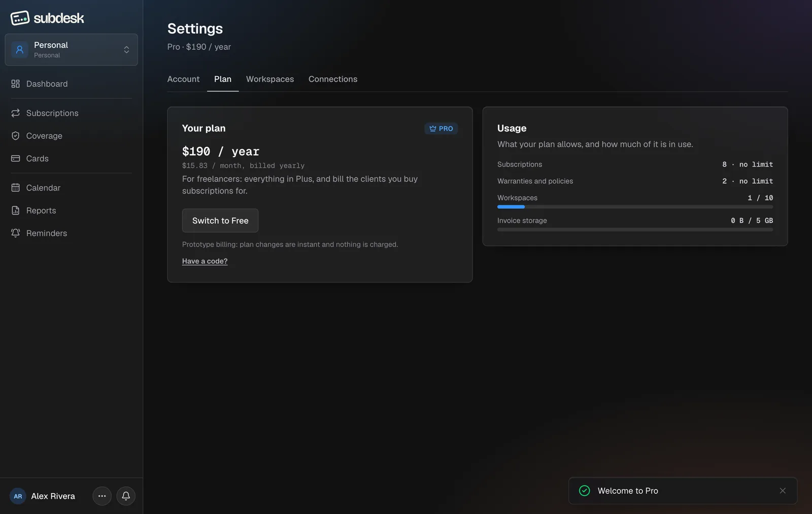Click the Cards credit-card icon

16,158
